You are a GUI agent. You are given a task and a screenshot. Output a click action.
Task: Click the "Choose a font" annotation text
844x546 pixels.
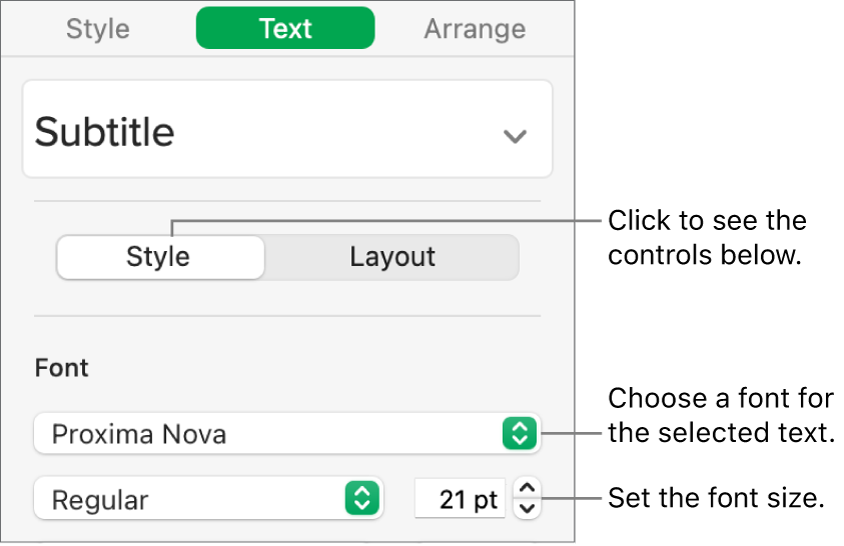pyautogui.click(x=720, y=417)
